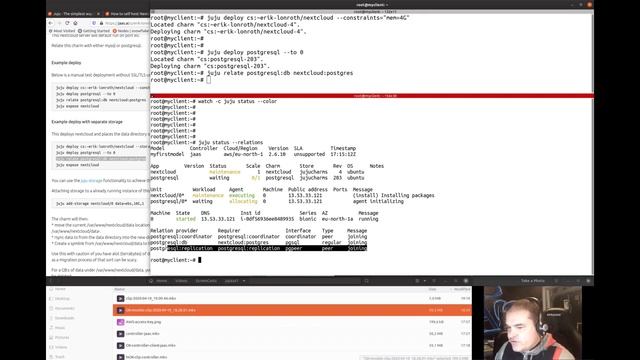Click 'Example deploy' heading in the web page

(66, 63)
